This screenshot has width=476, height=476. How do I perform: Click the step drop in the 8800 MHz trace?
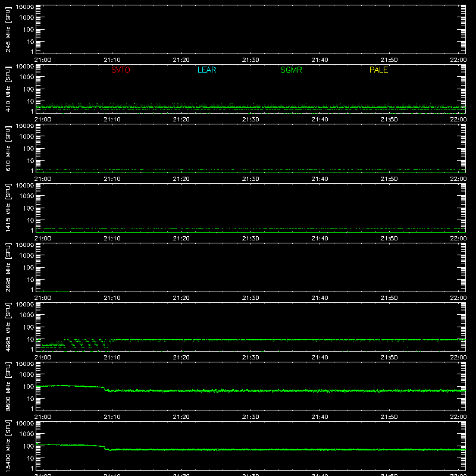click(105, 389)
